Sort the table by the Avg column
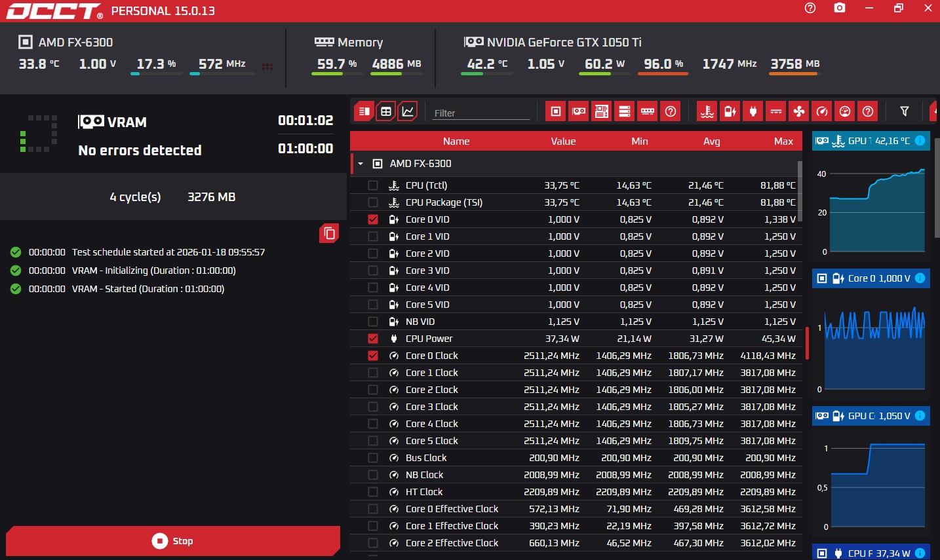The height and width of the screenshot is (560, 940). point(712,141)
